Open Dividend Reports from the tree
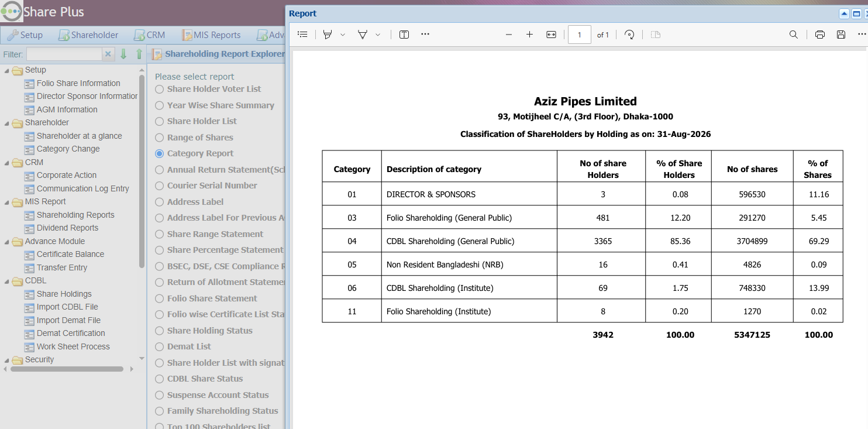Screen dimensions: 868x429 click(67, 228)
